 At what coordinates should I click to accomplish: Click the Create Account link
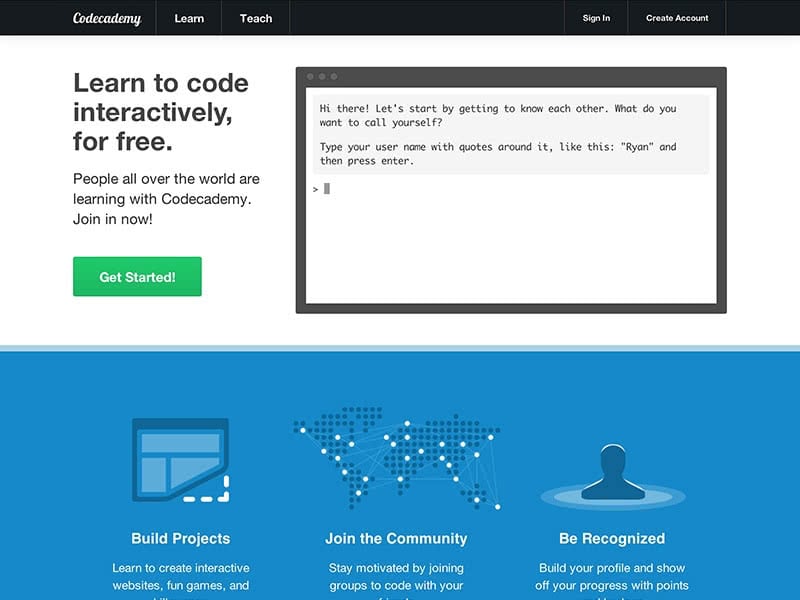[x=677, y=18]
